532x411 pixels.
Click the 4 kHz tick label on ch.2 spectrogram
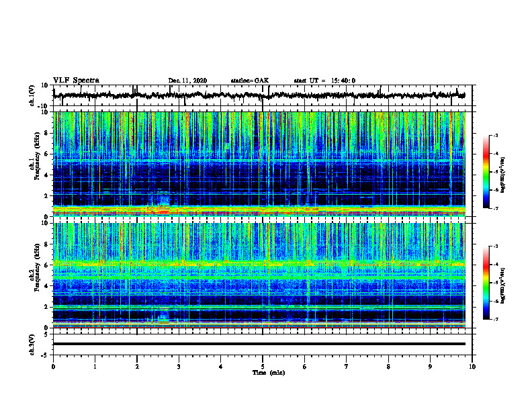(46, 286)
